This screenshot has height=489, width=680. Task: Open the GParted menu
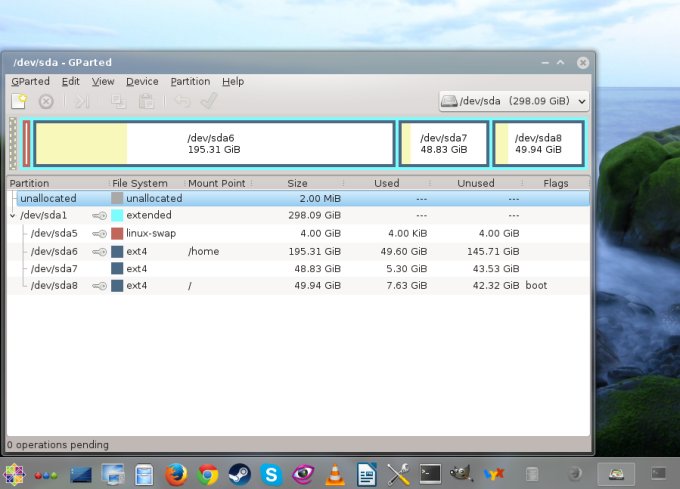pyautogui.click(x=30, y=81)
